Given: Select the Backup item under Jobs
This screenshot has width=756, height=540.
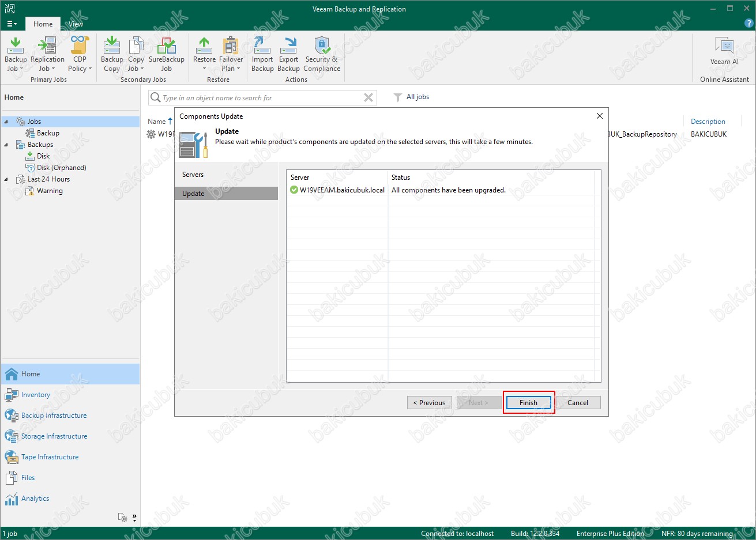Looking at the screenshot, I should pyautogui.click(x=43, y=133).
